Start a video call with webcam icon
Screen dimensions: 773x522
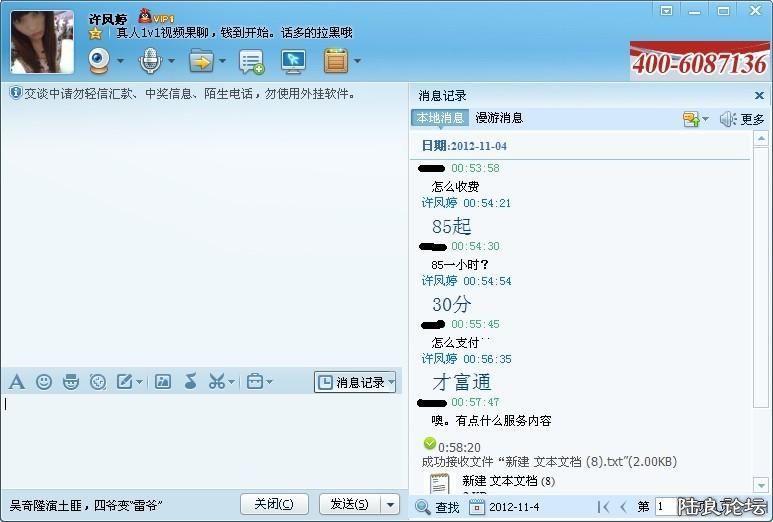pos(99,61)
